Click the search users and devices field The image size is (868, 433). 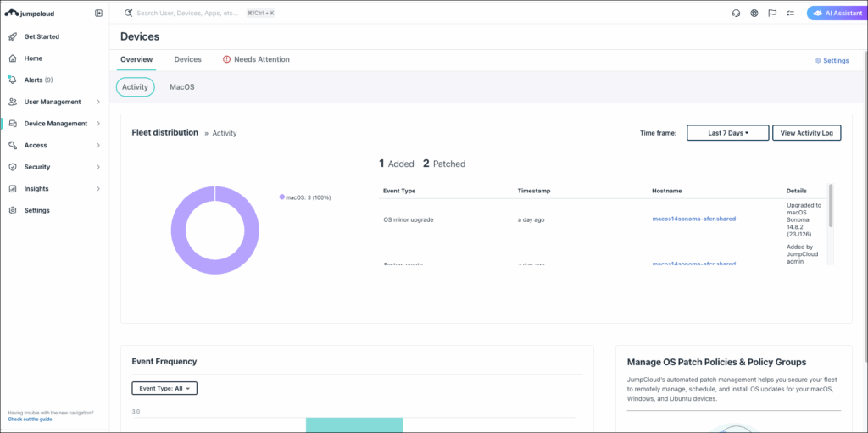coord(186,14)
